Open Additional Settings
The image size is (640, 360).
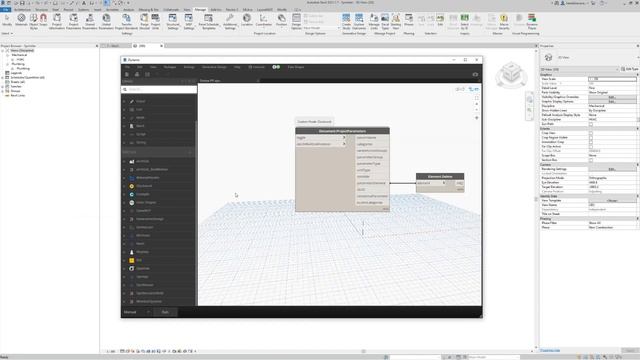click(x=230, y=21)
